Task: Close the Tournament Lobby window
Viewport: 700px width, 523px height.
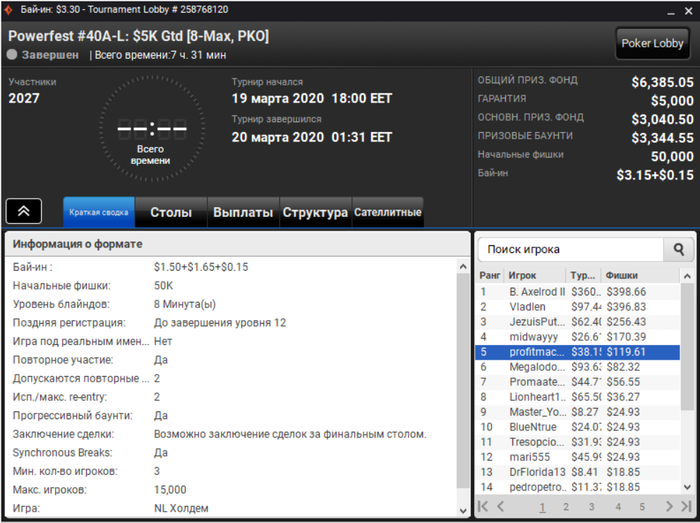Action: pos(689,11)
